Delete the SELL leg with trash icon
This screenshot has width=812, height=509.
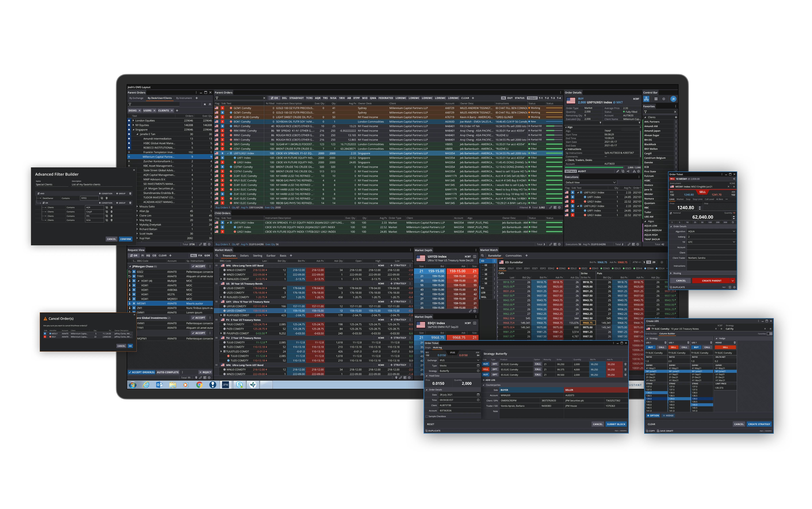(625, 370)
